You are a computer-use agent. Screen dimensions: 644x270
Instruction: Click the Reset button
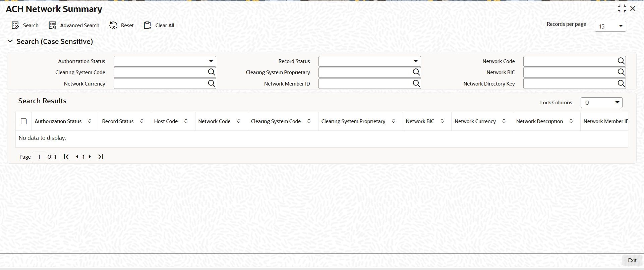(x=121, y=25)
